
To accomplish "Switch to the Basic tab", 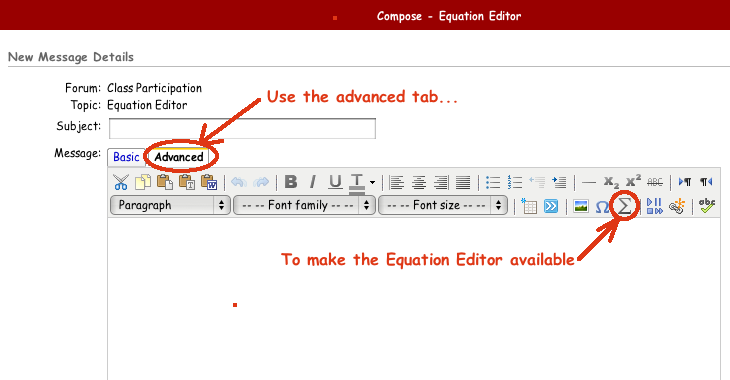I will [126, 157].
